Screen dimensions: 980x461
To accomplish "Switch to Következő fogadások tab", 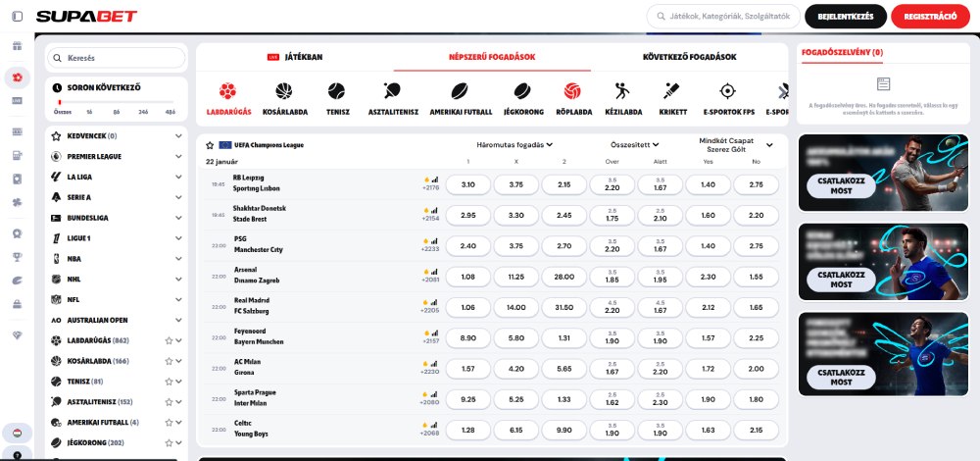I will [689, 57].
